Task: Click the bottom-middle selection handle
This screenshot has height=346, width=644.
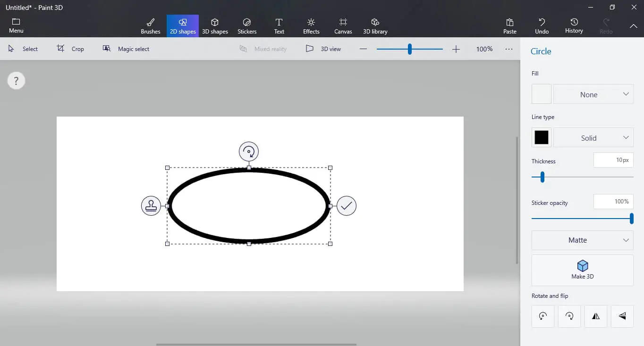Action: [x=249, y=244]
